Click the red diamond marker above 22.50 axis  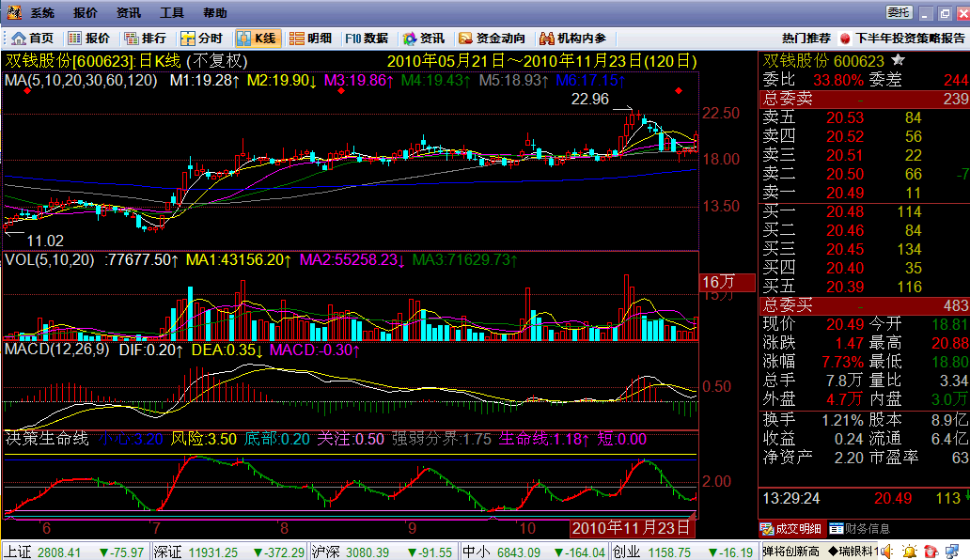click(679, 91)
